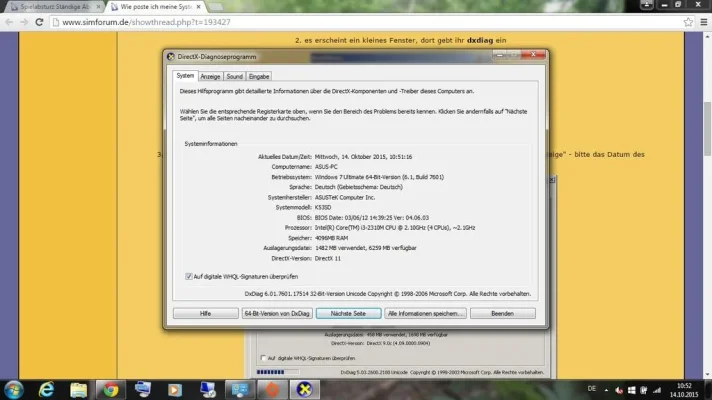Open Windows Explorer folder icon in taskbar
Image resolution: width=712 pixels, height=400 pixels.
pyautogui.click(x=79, y=390)
